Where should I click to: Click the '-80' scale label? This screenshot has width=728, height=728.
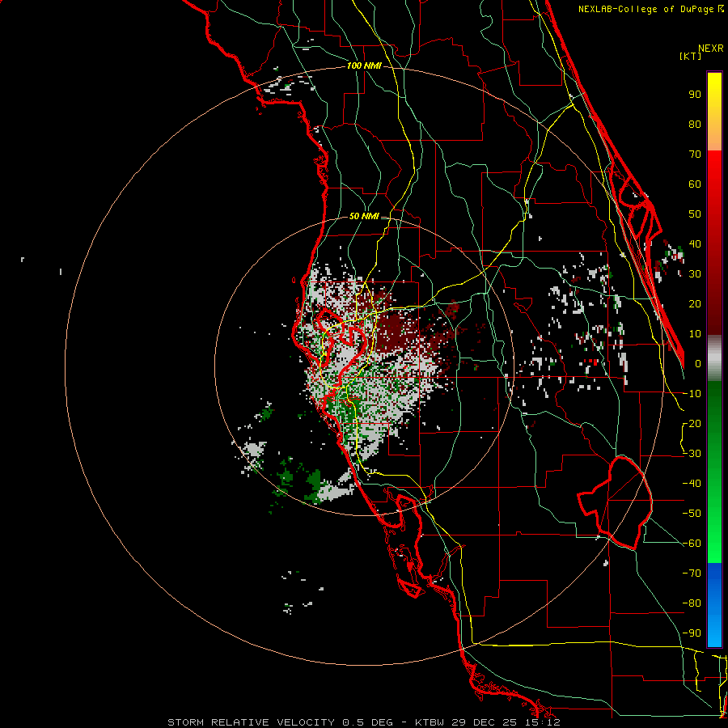(692, 603)
